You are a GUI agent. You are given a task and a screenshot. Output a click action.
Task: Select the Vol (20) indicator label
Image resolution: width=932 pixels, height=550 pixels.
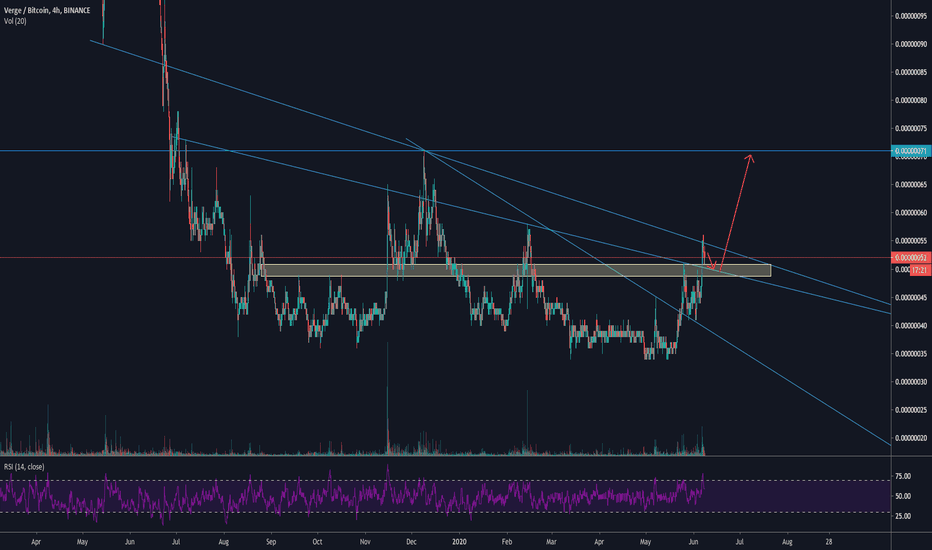[x=15, y=21]
